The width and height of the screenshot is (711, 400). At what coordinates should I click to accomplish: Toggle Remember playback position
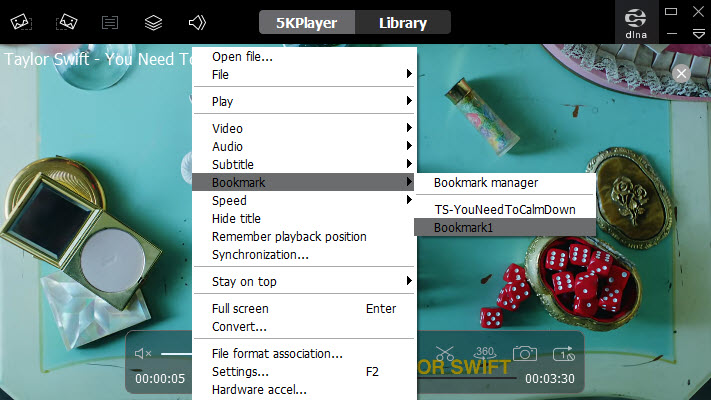(x=304, y=236)
